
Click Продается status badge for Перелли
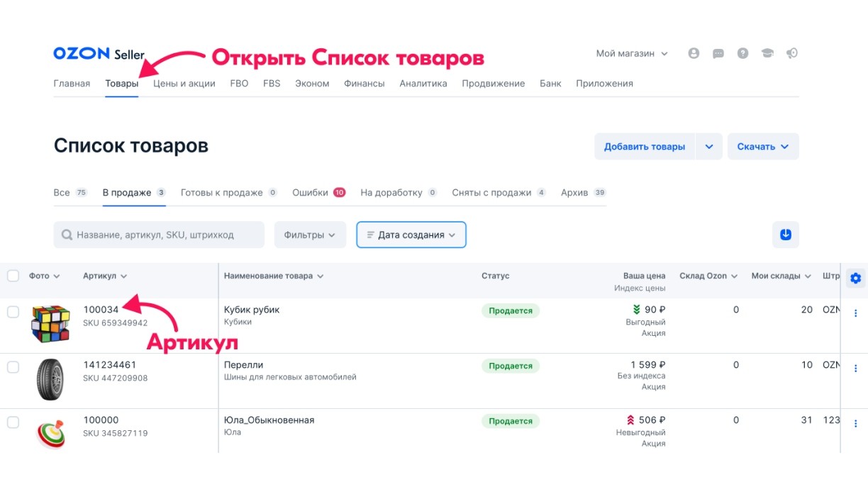point(511,366)
